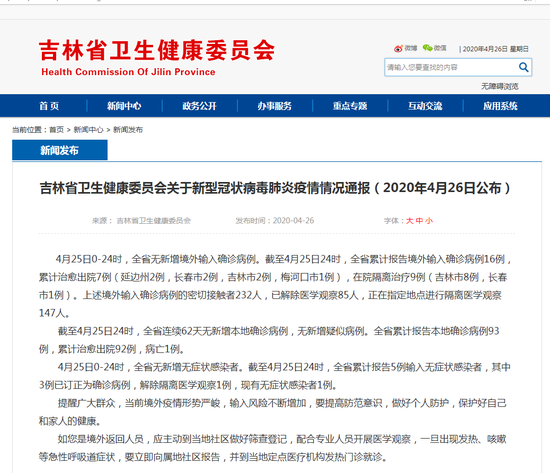
Task: Open 政务公开 navigation menu
Action: [x=199, y=106]
